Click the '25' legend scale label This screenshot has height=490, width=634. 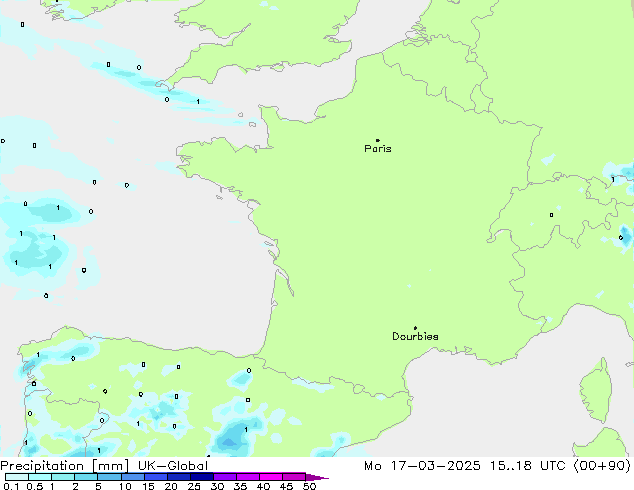[194, 486]
